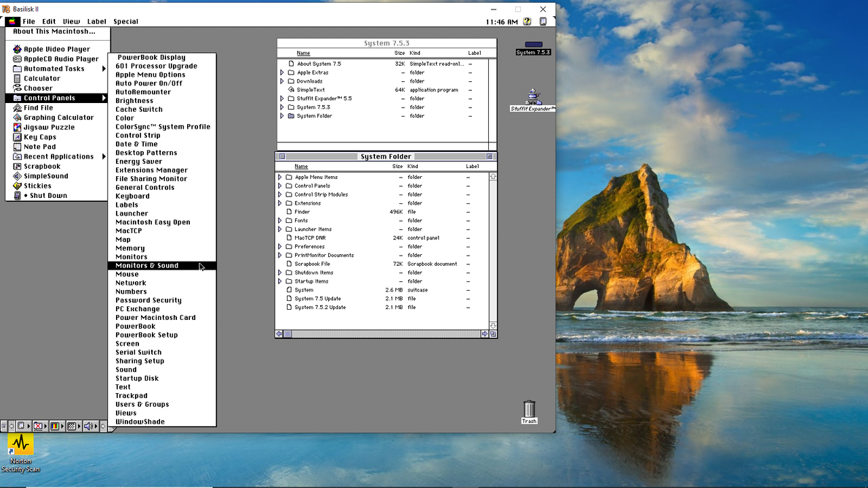Expand Apple Extras folder in System 7.5.3 window
Viewport: 868px width, 488px height.
[x=282, y=73]
